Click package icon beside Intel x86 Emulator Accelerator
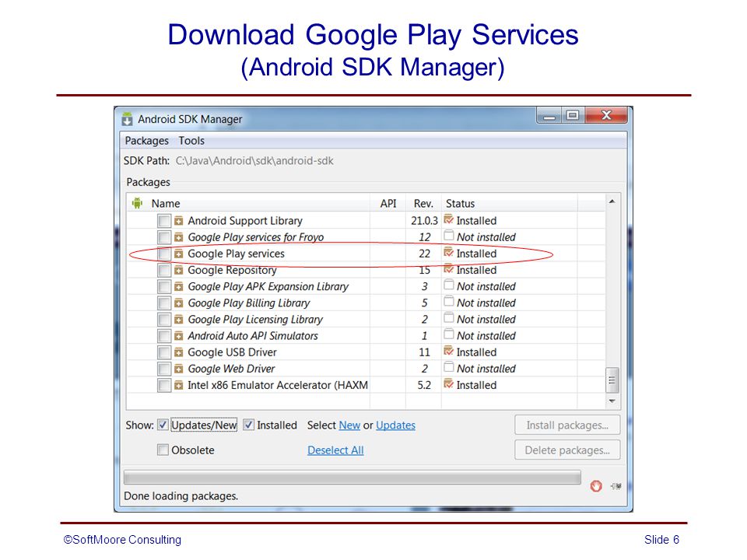 (x=179, y=385)
